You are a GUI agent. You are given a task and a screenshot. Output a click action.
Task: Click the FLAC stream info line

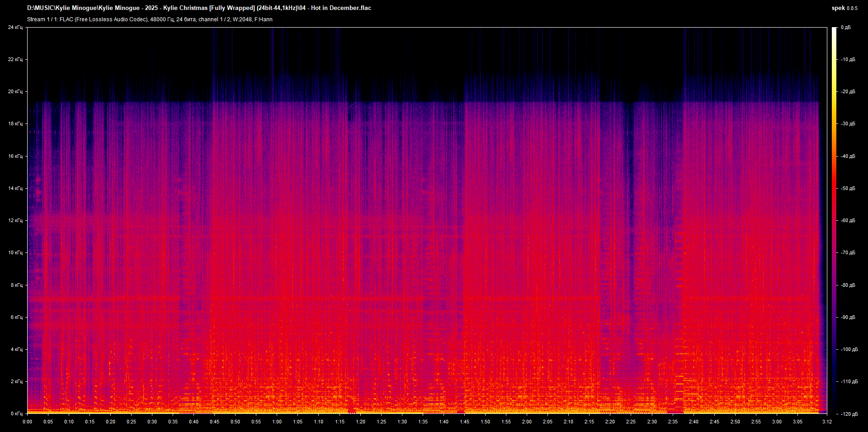[x=150, y=19]
